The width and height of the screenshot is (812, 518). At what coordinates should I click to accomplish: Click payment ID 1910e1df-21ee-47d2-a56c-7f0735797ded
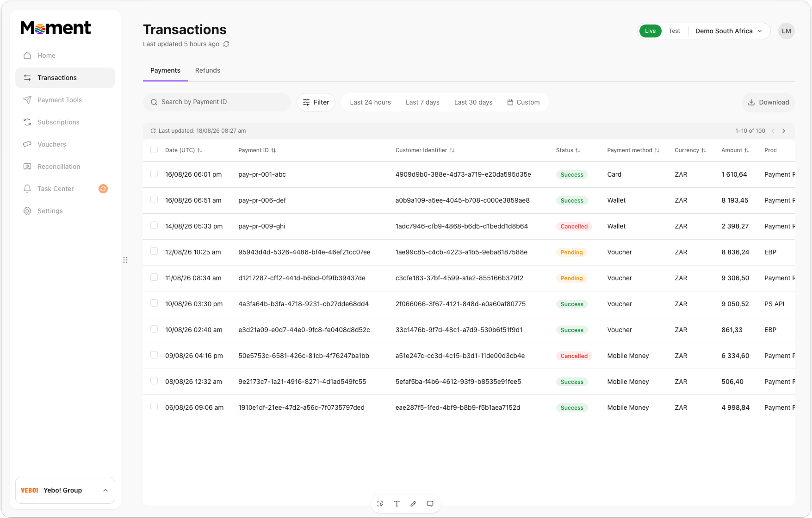coord(301,407)
